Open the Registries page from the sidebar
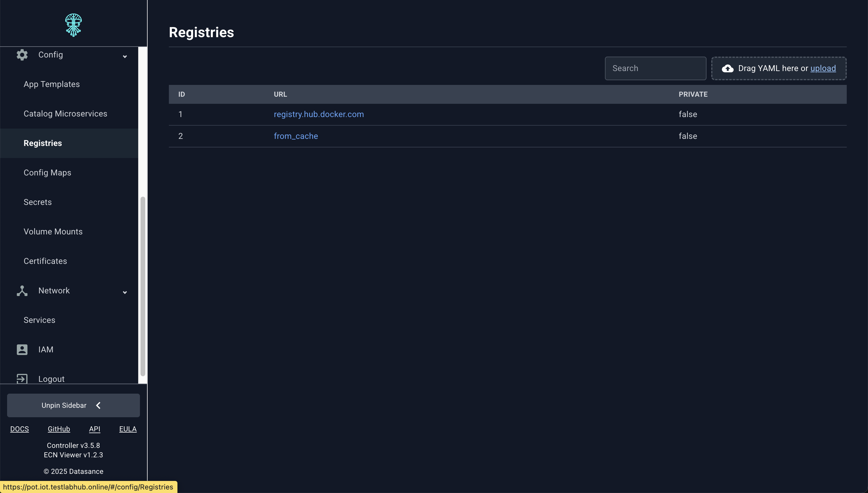The width and height of the screenshot is (868, 493). pyautogui.click(x=43, y=143)
